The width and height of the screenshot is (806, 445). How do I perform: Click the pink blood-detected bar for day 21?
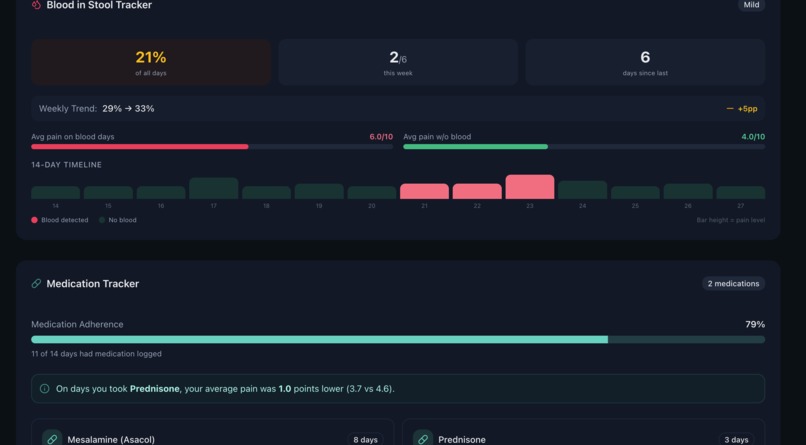pos(424,191)
